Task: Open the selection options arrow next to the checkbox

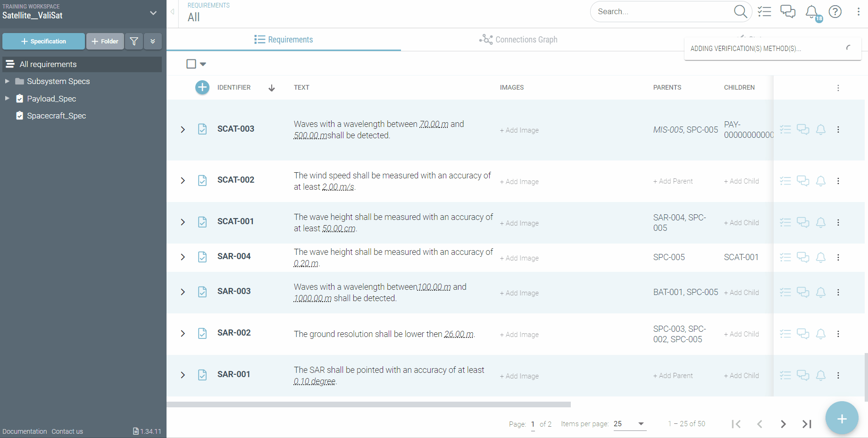Action: (x=203, y=64)
